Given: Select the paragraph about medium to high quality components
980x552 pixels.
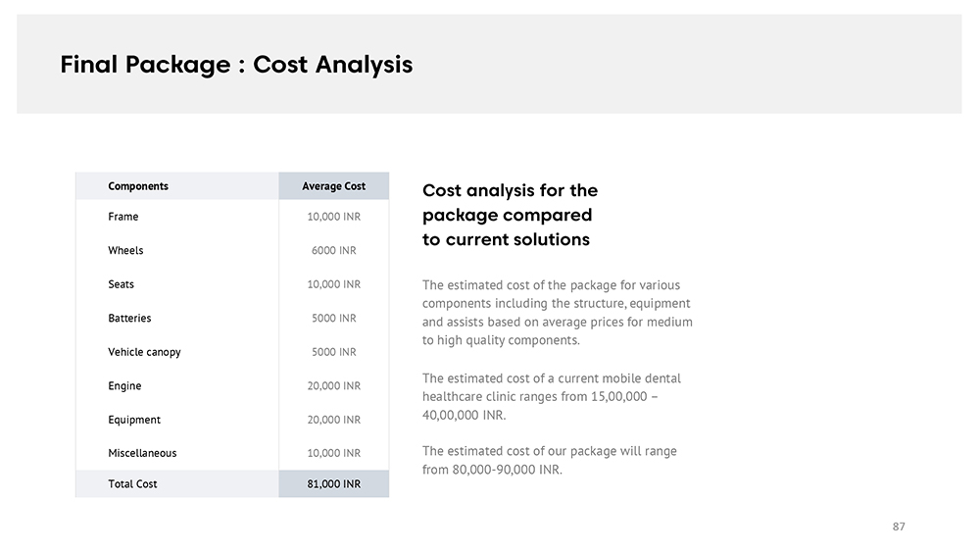Looking at the screenshot, I should (557, 313).
